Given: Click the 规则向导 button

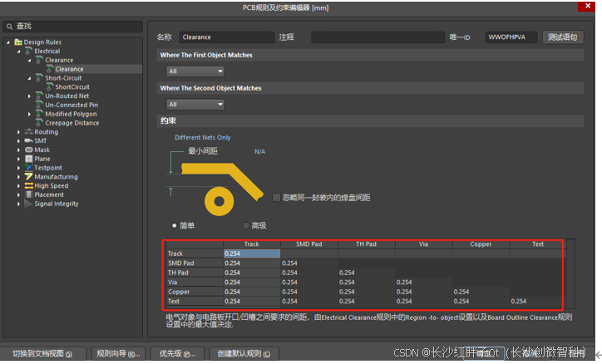Looking at the screenshot, I should pyautogui.click(x=118, y=354).
